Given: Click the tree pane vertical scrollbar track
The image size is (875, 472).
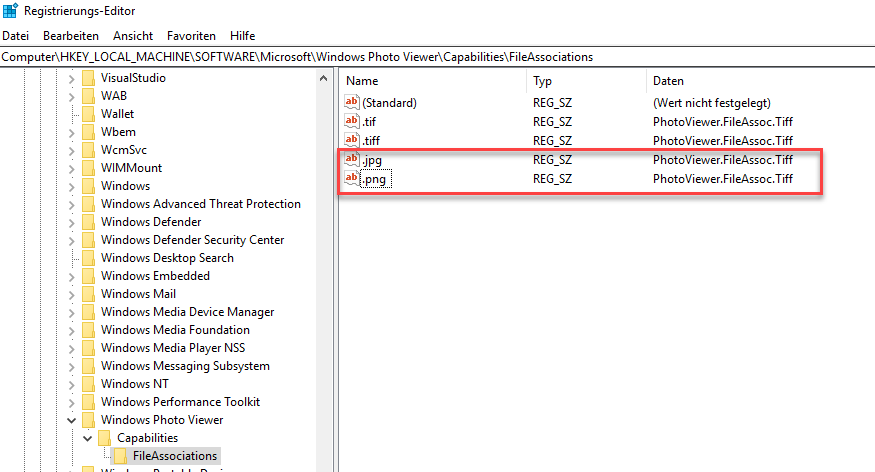Looking at the screenshot, I should (324, 279).
